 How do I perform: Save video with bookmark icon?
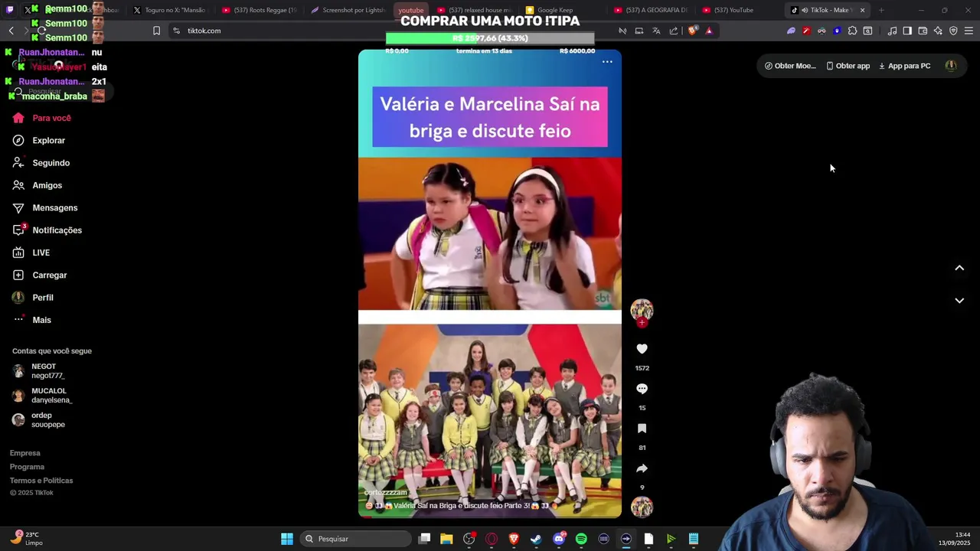(x=642, y=429)
